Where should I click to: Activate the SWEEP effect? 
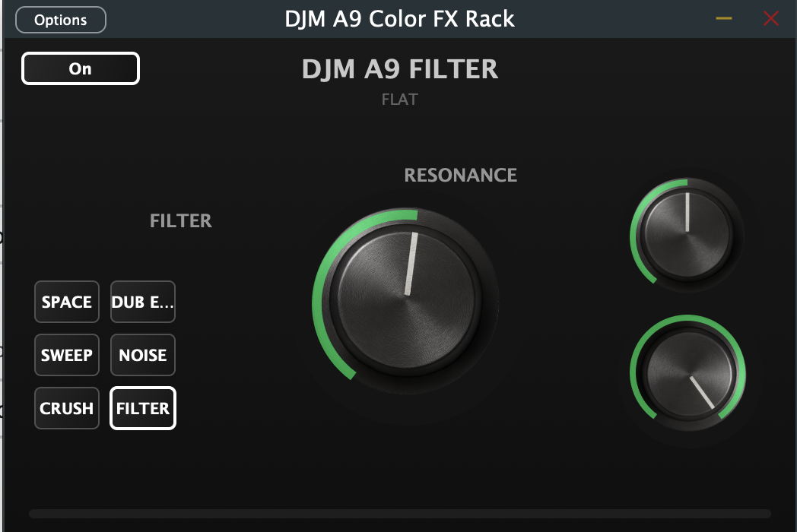click(x=67, y=355)
